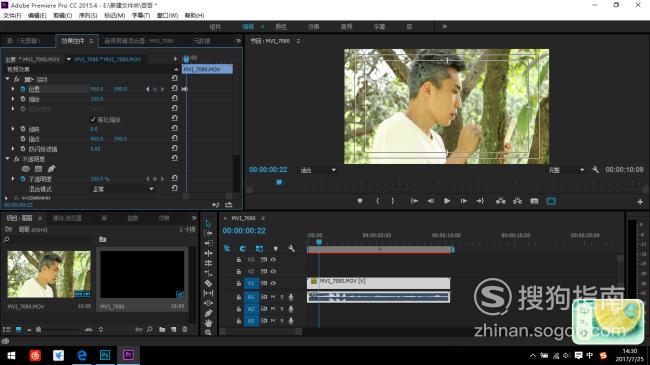The width and height of the screenshot is (650, 365).
Task: Hide track V1 output with eye icon
Action: pyautogui.click(x=273, y=283)
